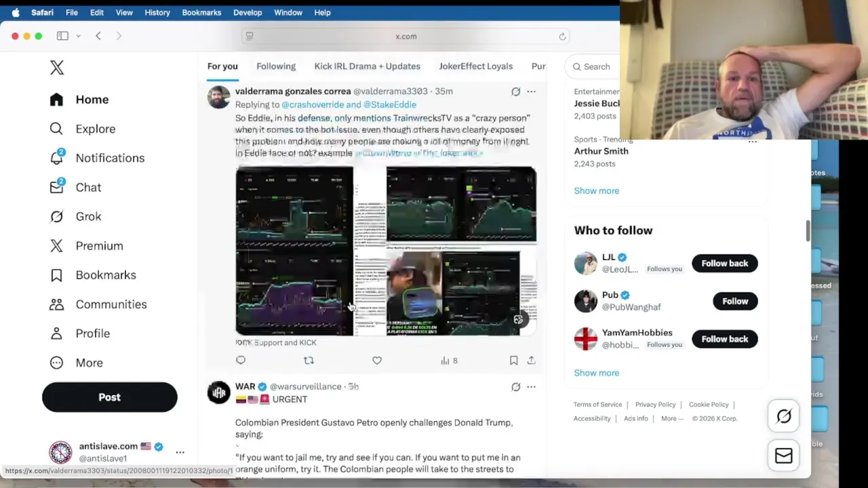Open more options on valderrama's post
Screen dimensions: 868x488
(x=531, y=91)
